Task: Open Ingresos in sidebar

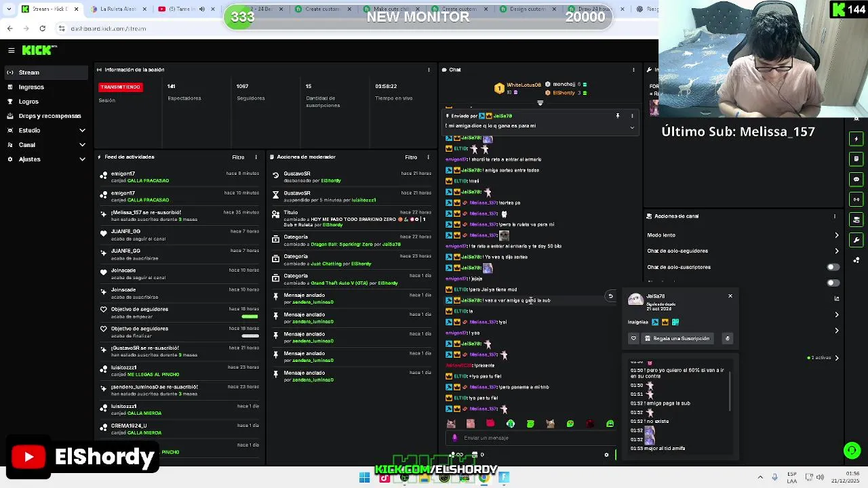Action: click(x=45, y=87)
